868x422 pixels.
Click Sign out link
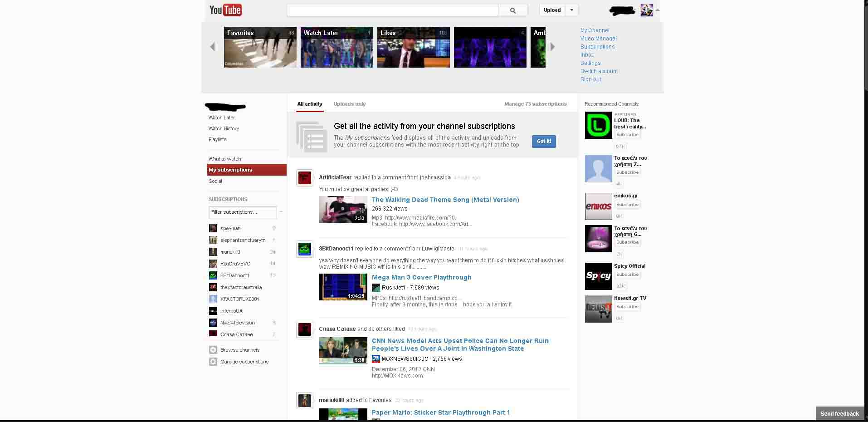[590, 79]
